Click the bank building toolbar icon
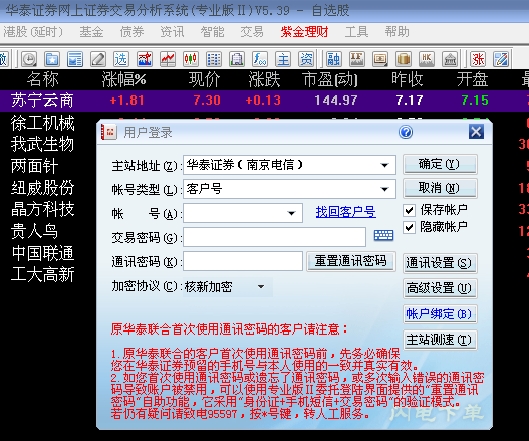Screen dimensions: 529x441 [450, 59]
